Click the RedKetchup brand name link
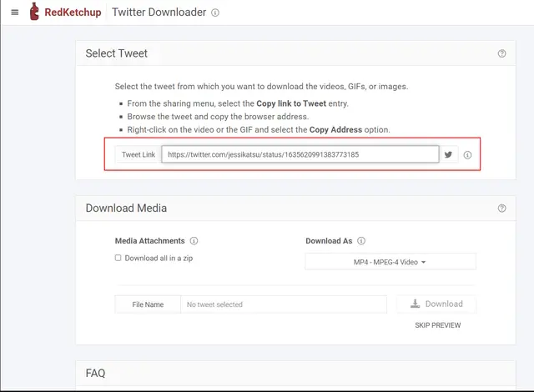Viewport: 534px width, 392px height. pos(73,13)
